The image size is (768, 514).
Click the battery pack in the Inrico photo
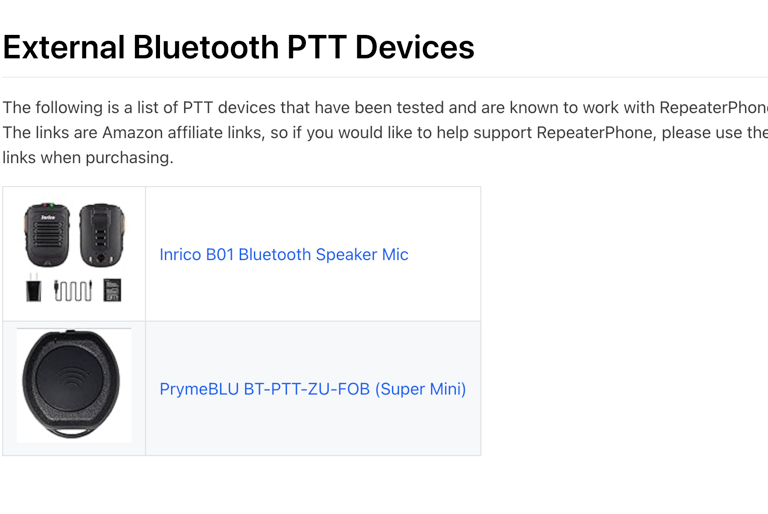pyautogui.click(x=112, y=290)
